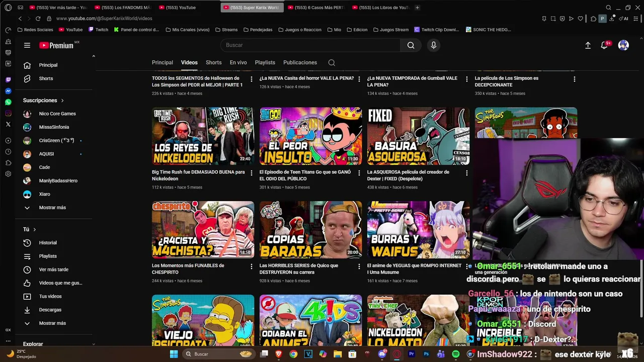Open Discord from the taskbar
Viewport: 644px width, 362px height.
point(382,354)
